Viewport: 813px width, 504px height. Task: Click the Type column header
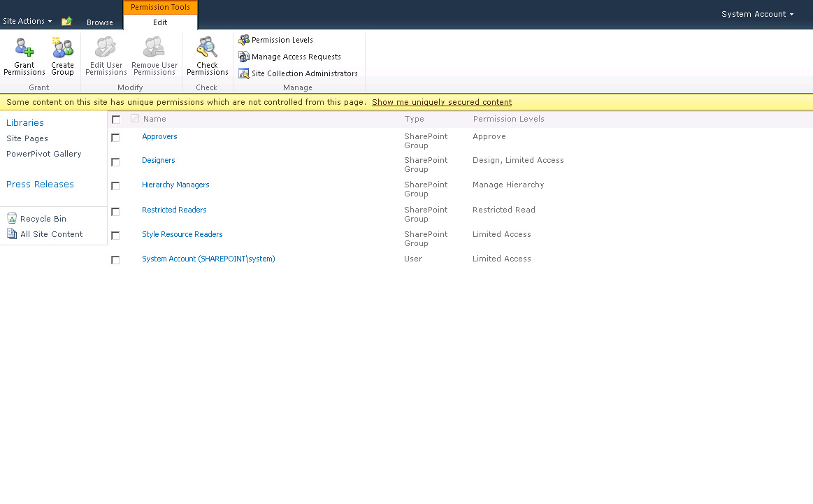[415, 119]
